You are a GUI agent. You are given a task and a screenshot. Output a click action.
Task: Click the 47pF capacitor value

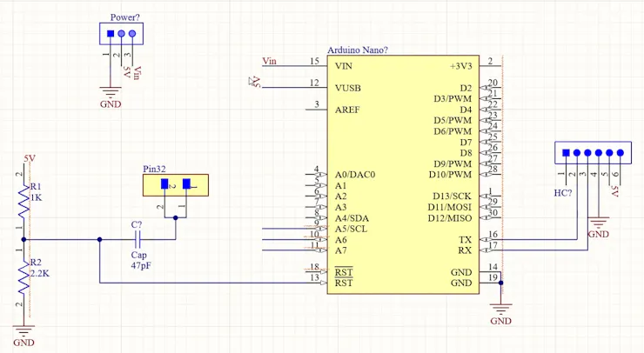[x=141, y=265]
